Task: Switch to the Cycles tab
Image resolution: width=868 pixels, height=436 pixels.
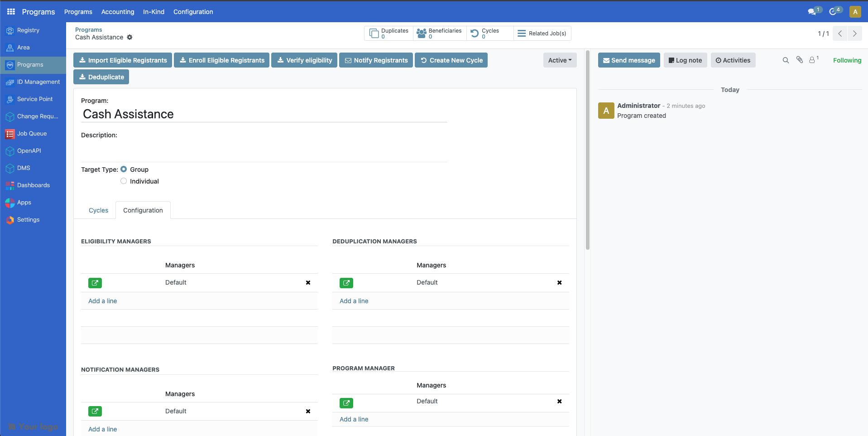Action: [98, 210]
